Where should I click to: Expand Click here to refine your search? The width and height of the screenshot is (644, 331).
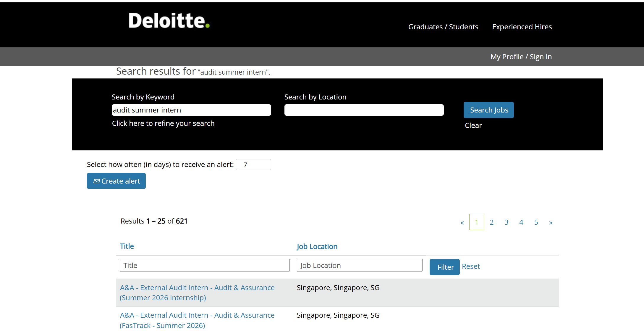tap(163, 123)
